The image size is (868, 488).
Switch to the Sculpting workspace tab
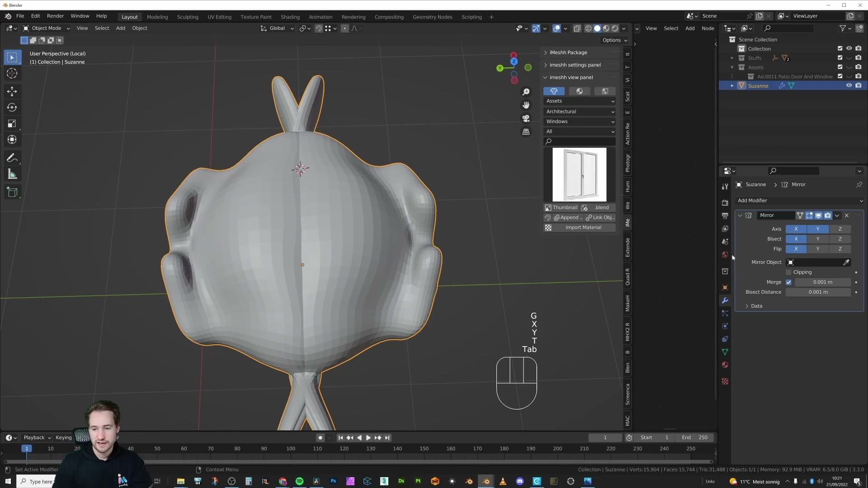pyautogui.click(x=188, y=17)
